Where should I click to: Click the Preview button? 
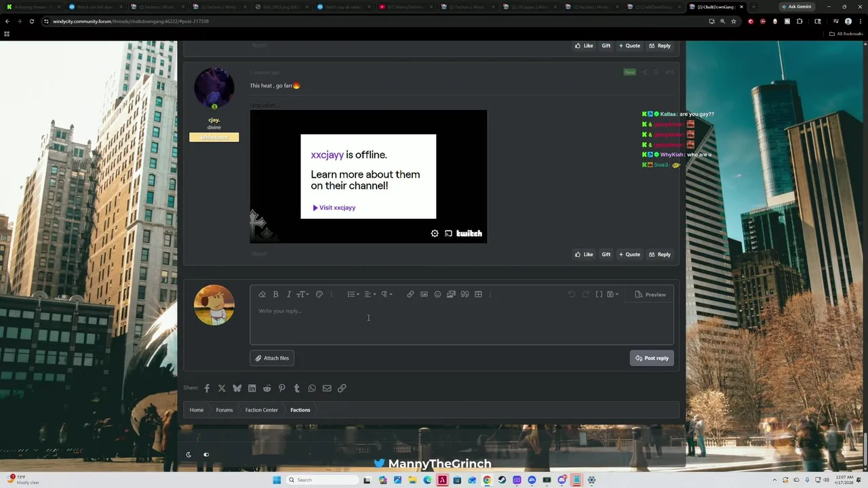650,294
